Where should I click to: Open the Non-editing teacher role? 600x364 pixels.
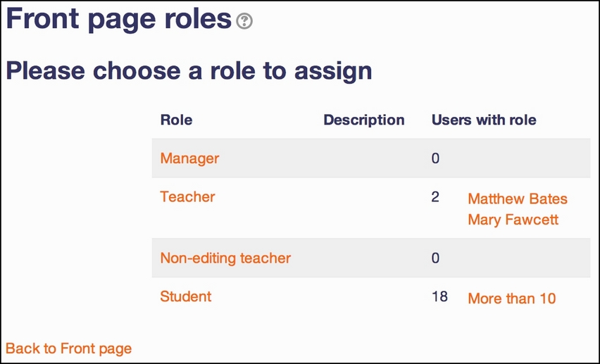tap(225, 258)
